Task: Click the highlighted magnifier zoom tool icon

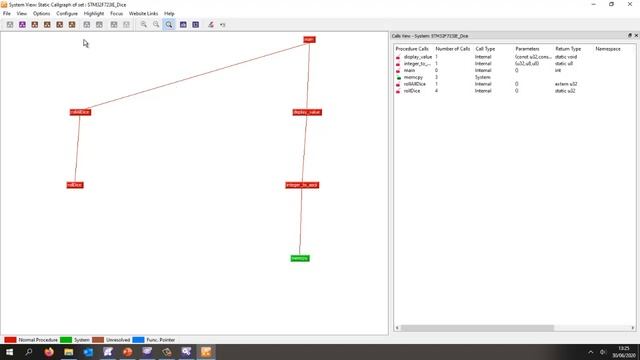Action: (x=169, y=24)
